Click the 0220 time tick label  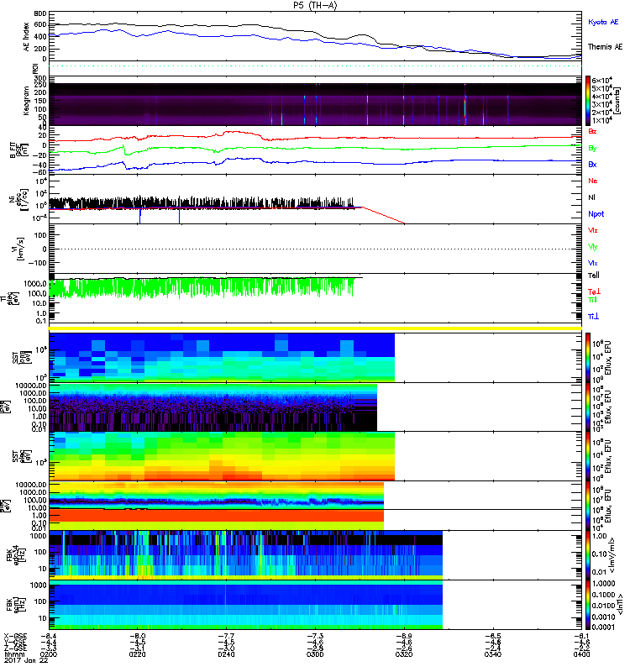[137, 654]
